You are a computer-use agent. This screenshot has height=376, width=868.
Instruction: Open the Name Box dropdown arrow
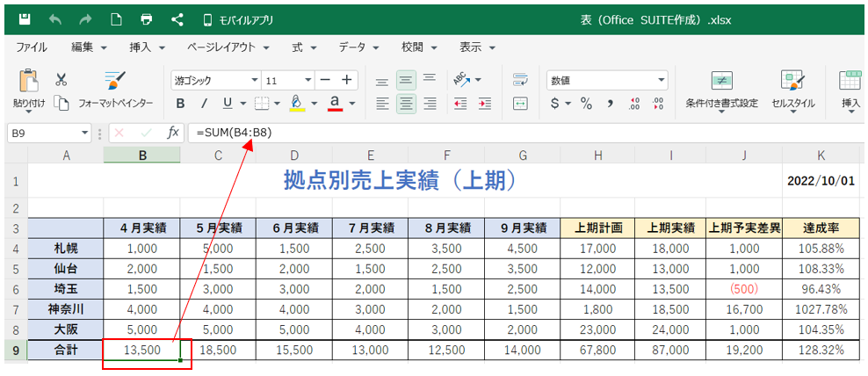[x=85, y=133]
